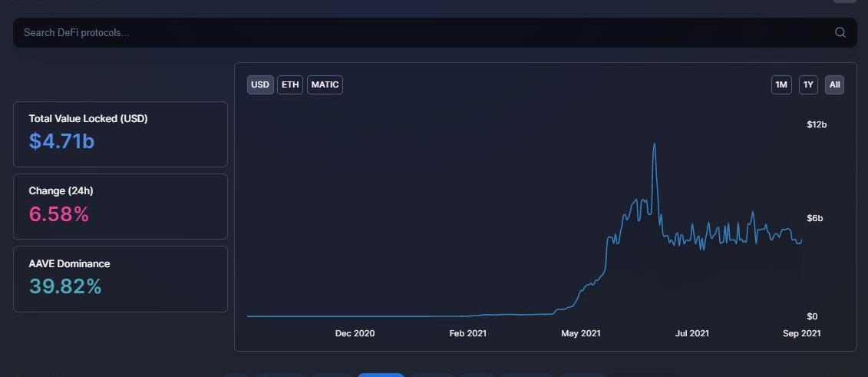
Task: Switch chart denomination to ETH
Action: [290, 84]
